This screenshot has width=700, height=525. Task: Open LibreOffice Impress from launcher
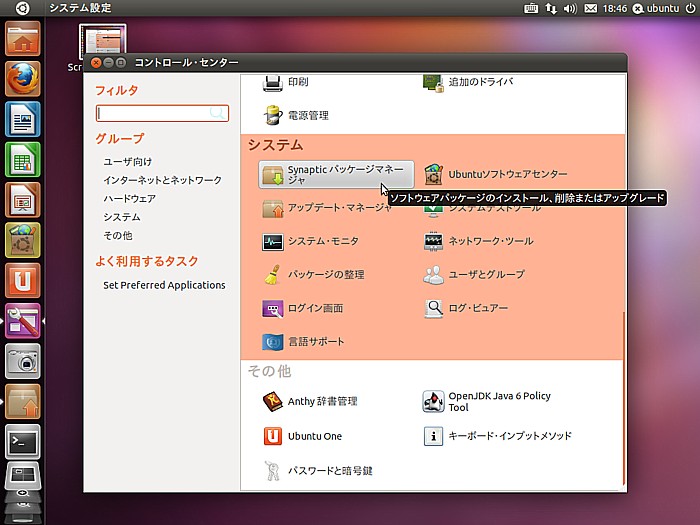[22, 200]
